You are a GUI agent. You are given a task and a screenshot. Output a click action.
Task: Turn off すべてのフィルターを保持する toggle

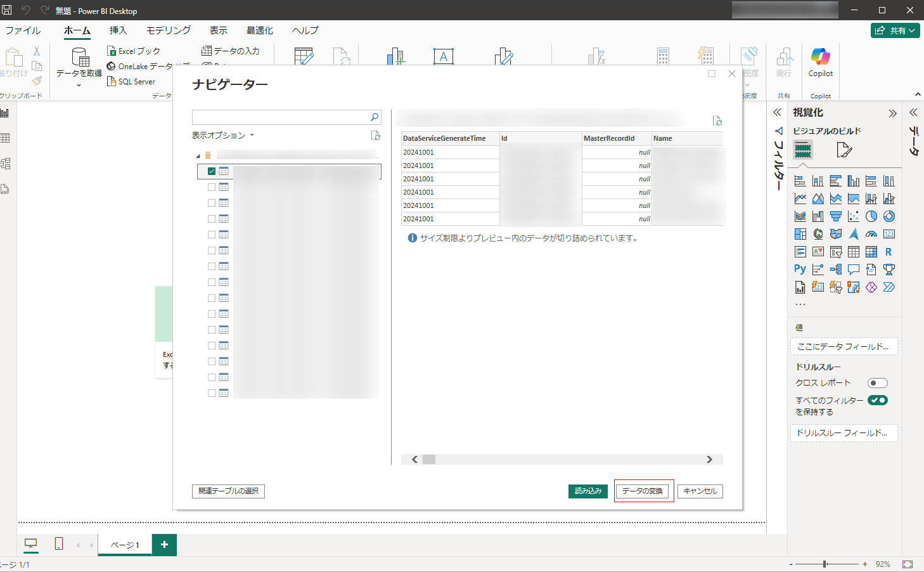point(877,400)
